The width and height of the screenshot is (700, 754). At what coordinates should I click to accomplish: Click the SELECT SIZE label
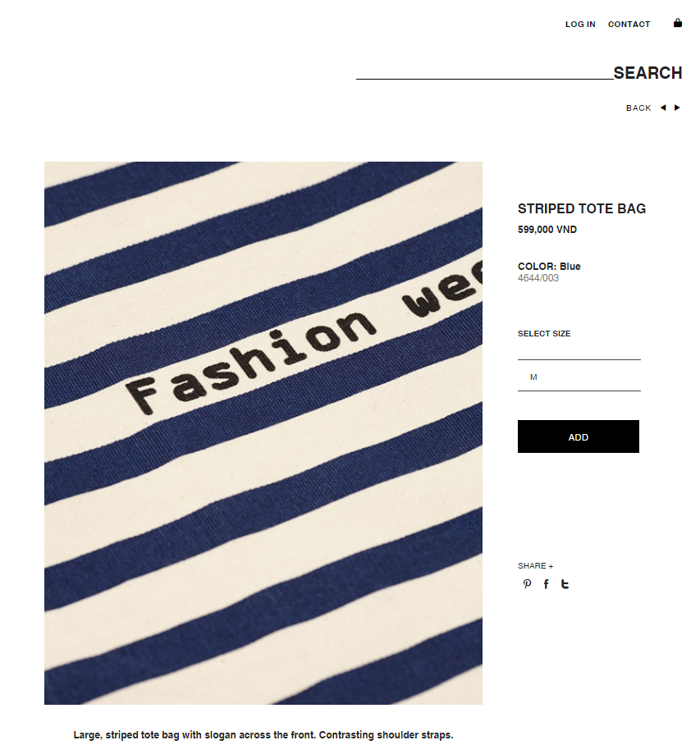point(544,334)
